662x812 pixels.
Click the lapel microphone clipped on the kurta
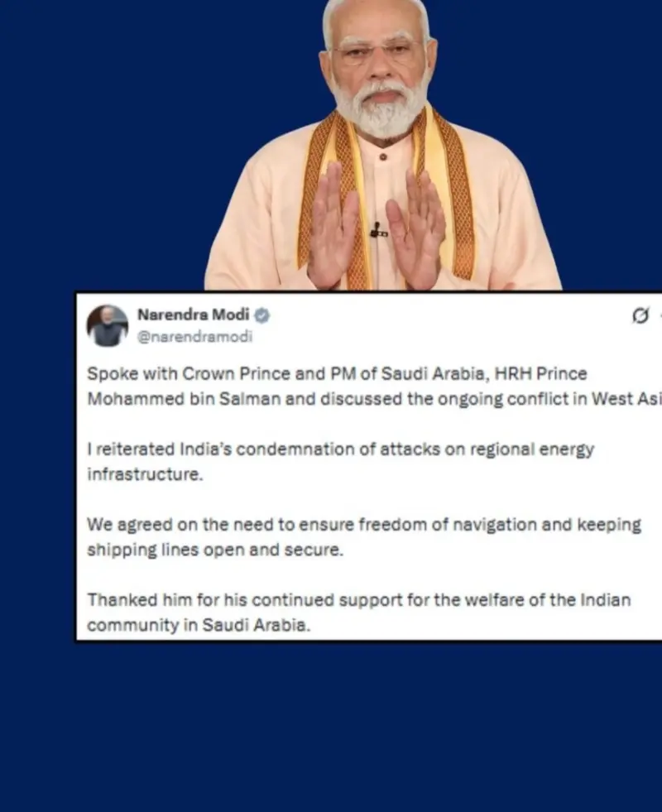coord(378,230)
